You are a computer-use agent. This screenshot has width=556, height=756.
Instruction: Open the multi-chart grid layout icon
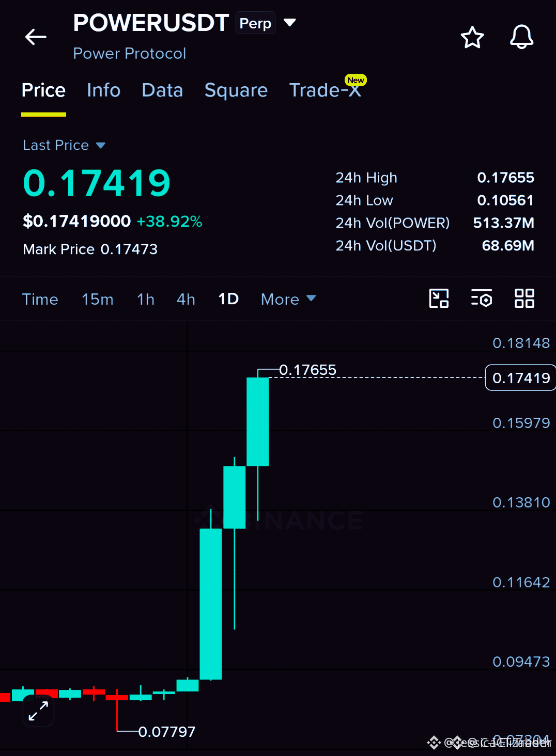(x=524, y=298)
